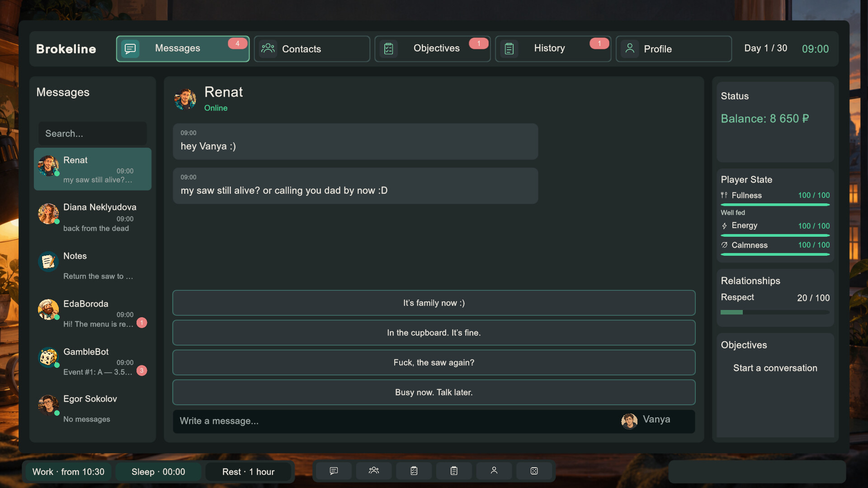
Task: Click the Sleep 00:00 button
Action: click(x=158, y=472)
